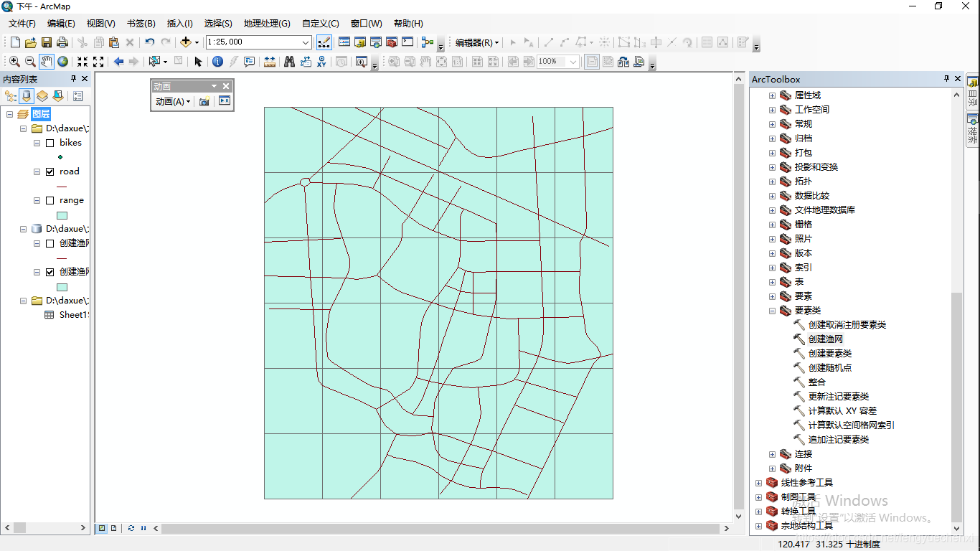This screenshot has height=551, width=980.
Task: Open the map scale 1:25,000 dropdown
Action: click(x=306, y=42)
